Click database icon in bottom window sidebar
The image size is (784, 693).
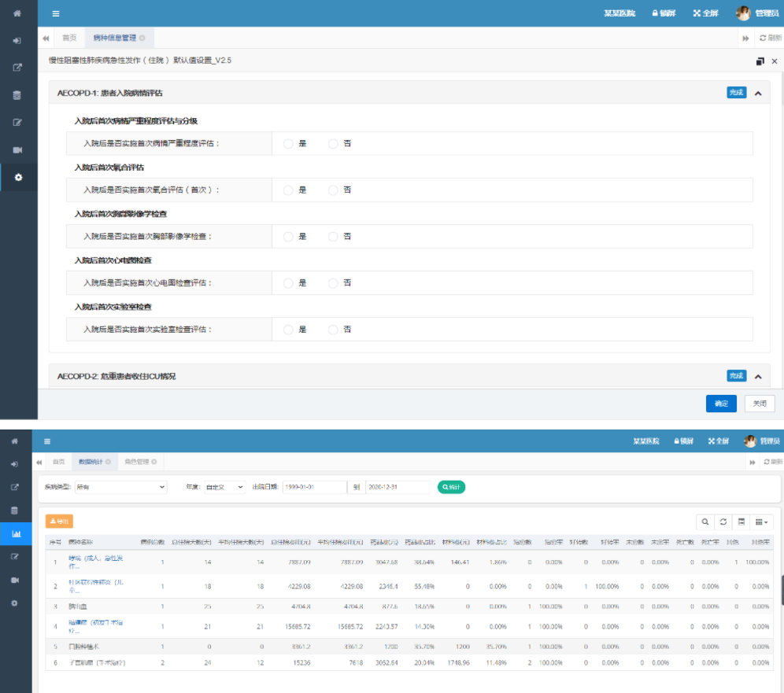pos(14,511)
